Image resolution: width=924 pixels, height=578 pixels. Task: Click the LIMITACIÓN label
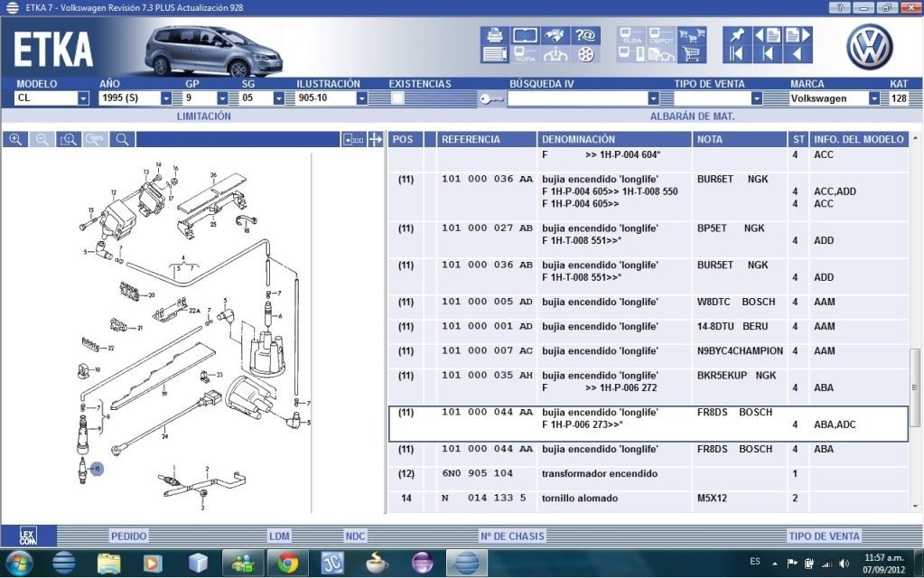tap(204, 117)
